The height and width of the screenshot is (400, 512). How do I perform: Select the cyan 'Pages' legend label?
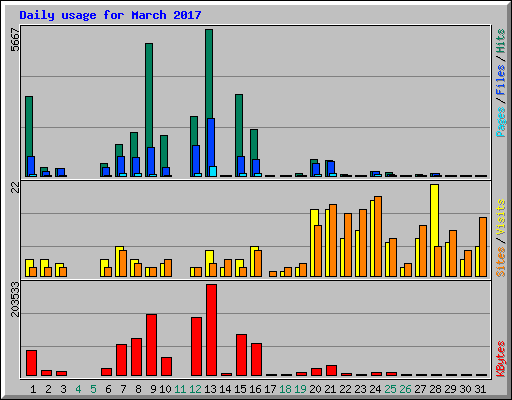[500, 122]
